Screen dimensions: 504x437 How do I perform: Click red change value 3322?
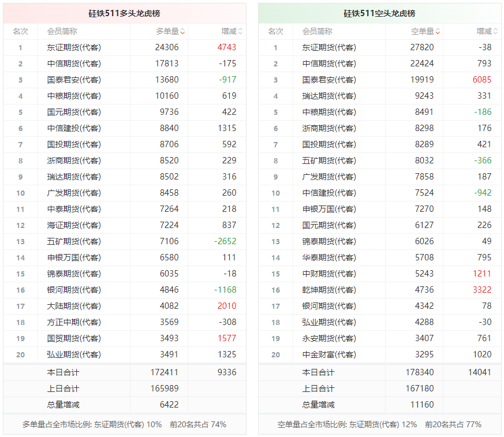482,290
